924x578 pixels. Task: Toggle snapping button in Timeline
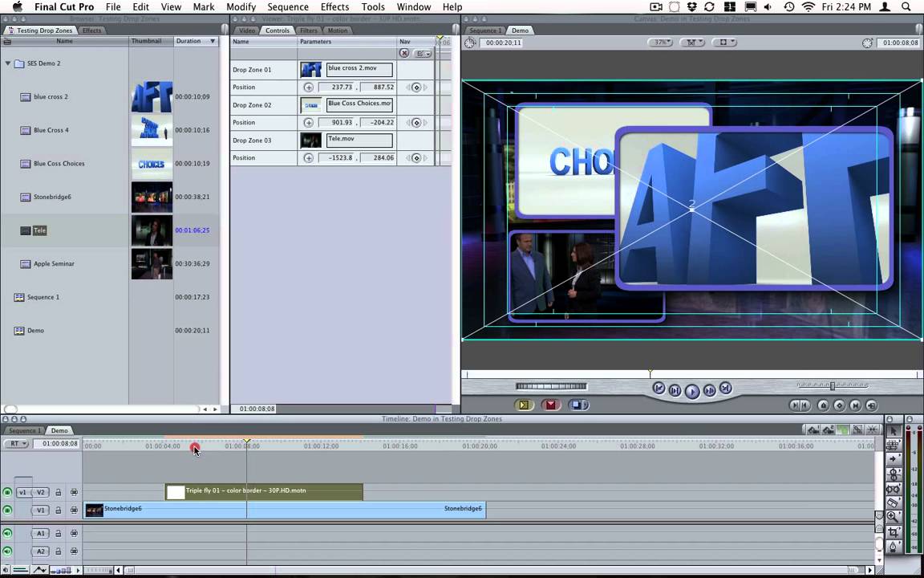pos(872,430)
